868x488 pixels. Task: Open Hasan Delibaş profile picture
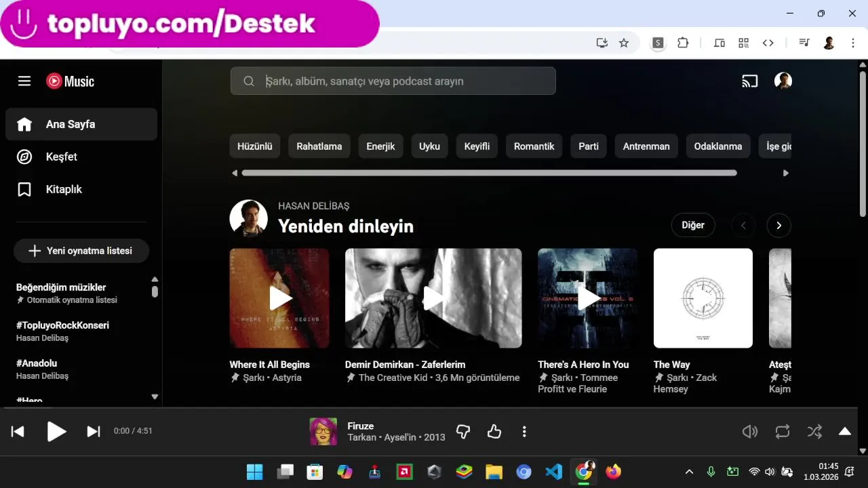[248, 218]
